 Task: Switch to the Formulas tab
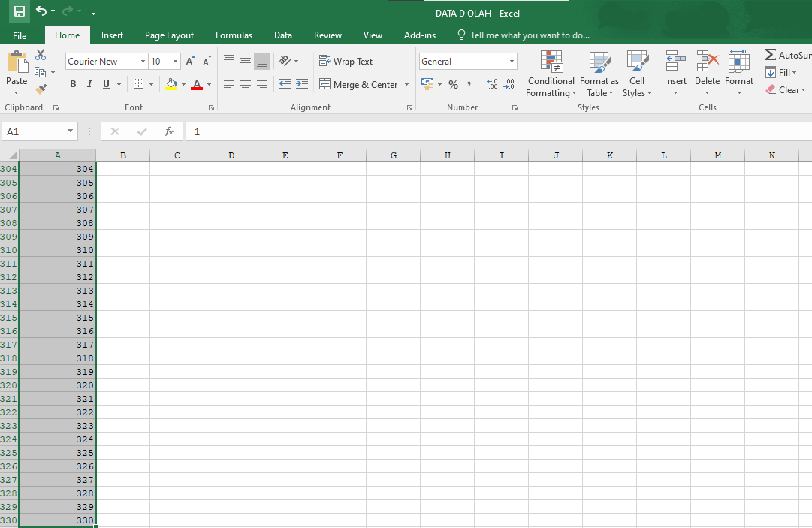234,35
